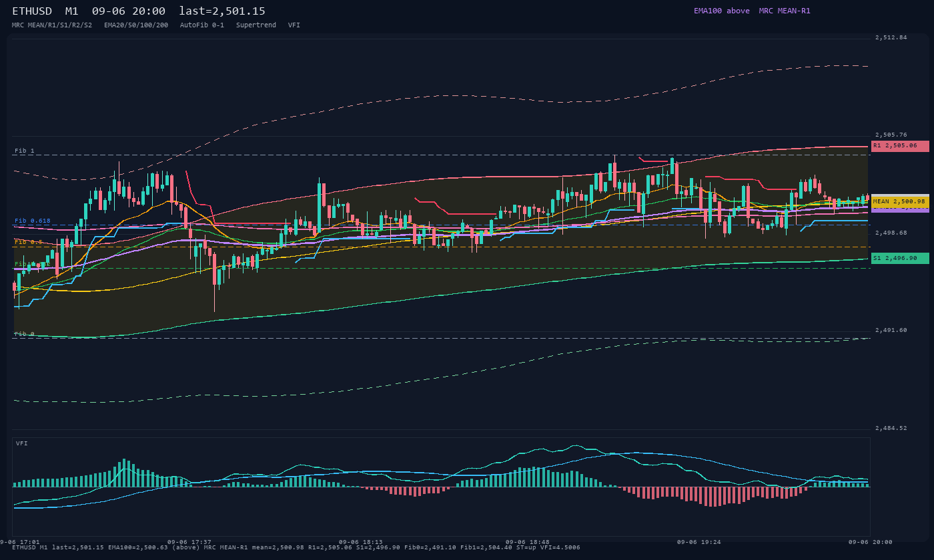Click the 2,484.52 price axis label
Screen dimensions: 934x560
[x=891, y=428]
